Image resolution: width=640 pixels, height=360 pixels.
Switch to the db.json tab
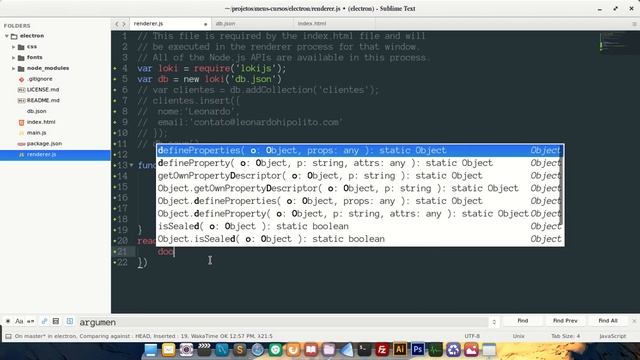pos(251,24)
